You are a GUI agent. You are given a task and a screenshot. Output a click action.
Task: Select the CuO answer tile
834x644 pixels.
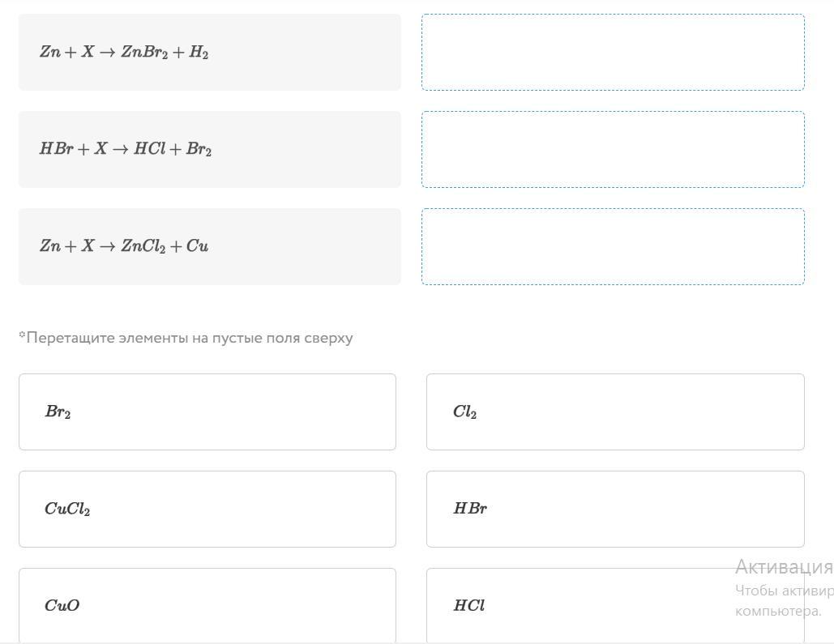coord(207,605)
